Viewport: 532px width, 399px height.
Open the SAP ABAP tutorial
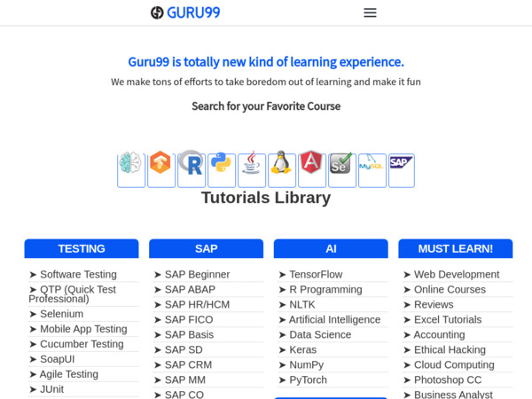[x=190, y=289]
